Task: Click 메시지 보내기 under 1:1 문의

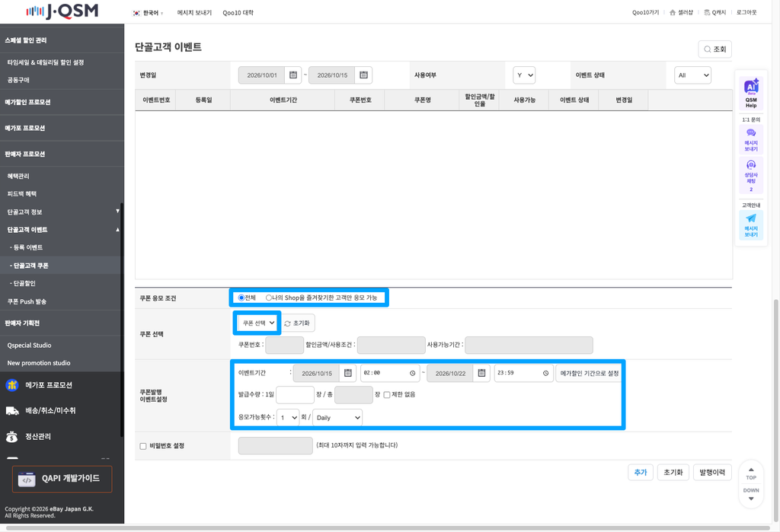Action: [x=751, y=139]
